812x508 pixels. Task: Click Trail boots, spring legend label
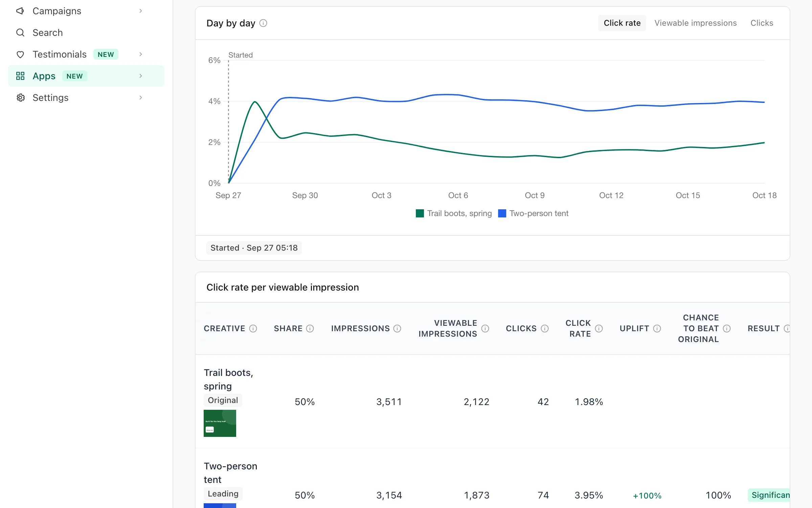pos(459,213)
